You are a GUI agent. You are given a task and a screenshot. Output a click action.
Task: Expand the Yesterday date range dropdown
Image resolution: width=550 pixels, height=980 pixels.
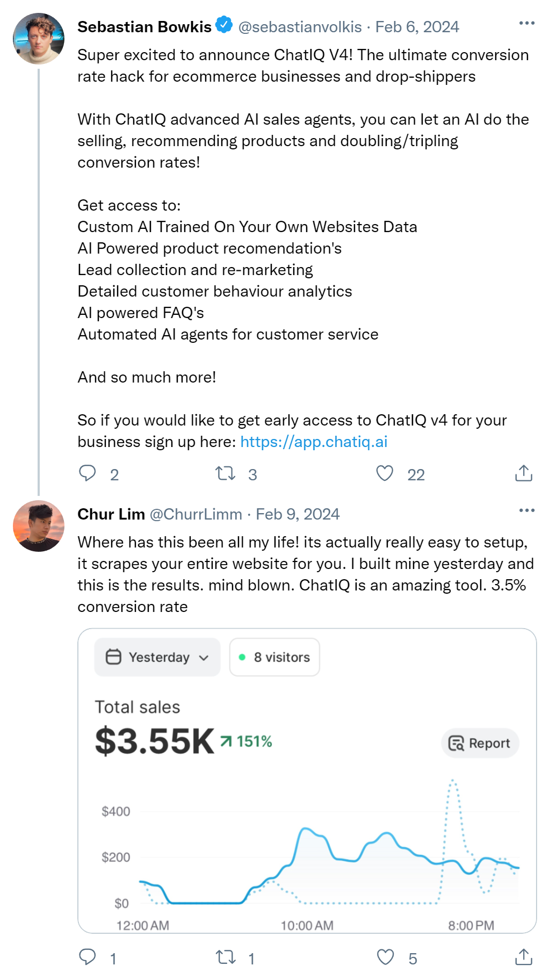(x=157, y=657)
